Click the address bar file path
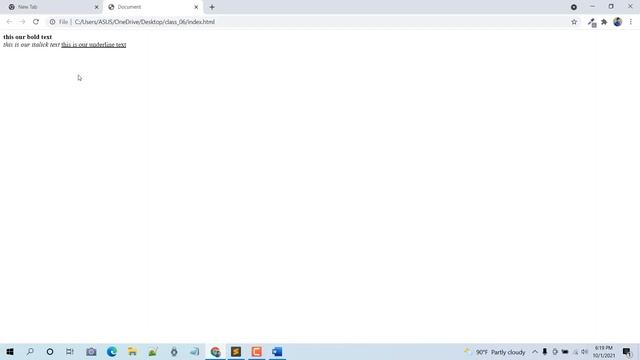 coord(144,22)
